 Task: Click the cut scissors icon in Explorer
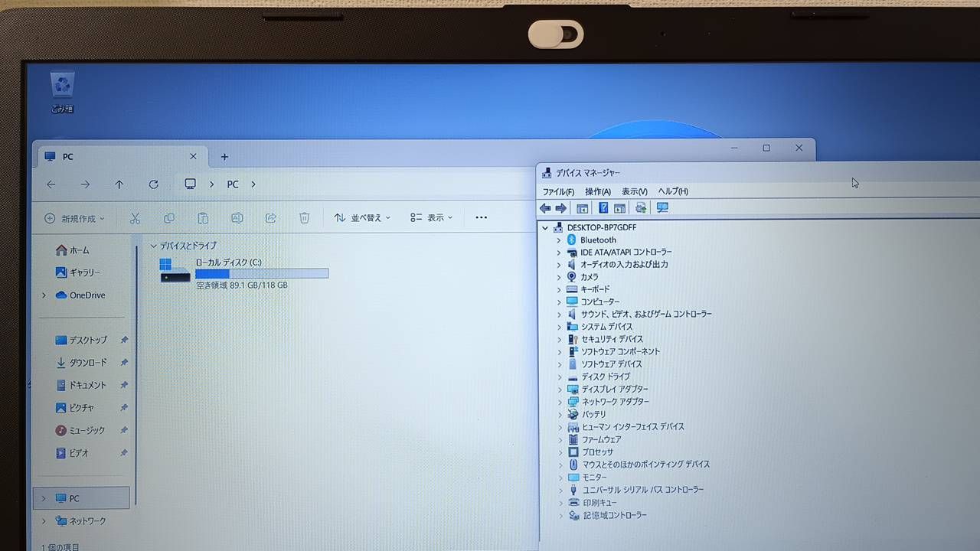tap(135, 218)
